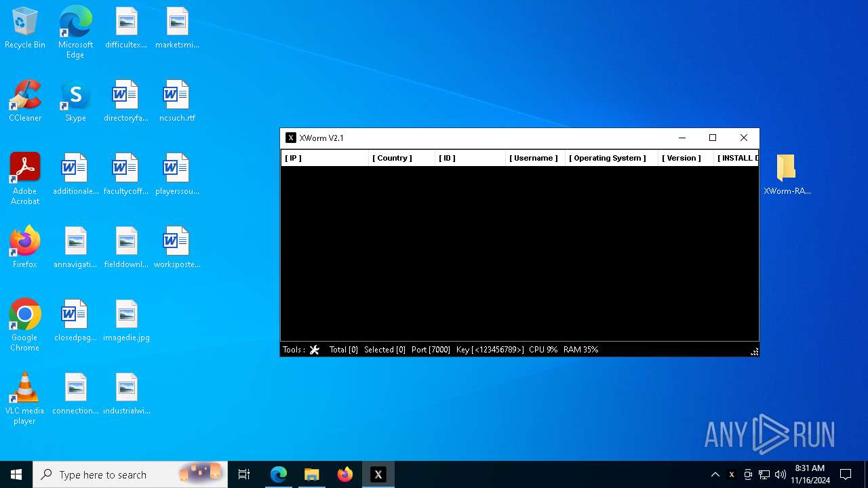Open the volume control in system tray
Screen dimensions: 868x488
[x=781, y=474]
